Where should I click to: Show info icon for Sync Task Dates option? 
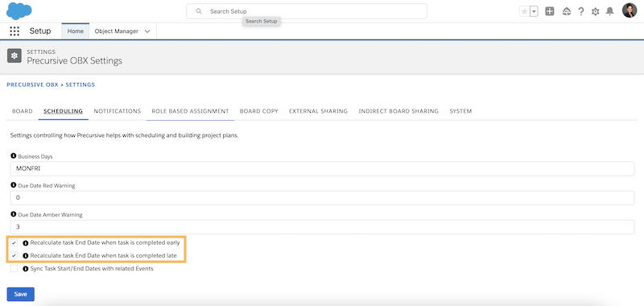pos(26,269)
